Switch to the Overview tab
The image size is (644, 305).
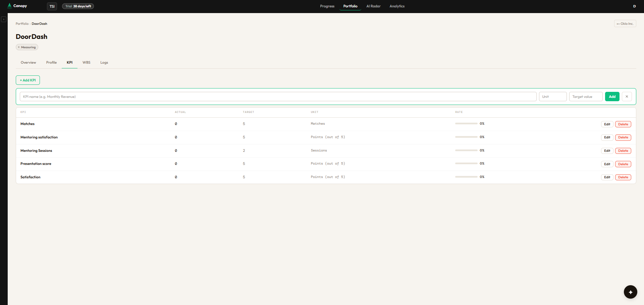click(29, 63)
